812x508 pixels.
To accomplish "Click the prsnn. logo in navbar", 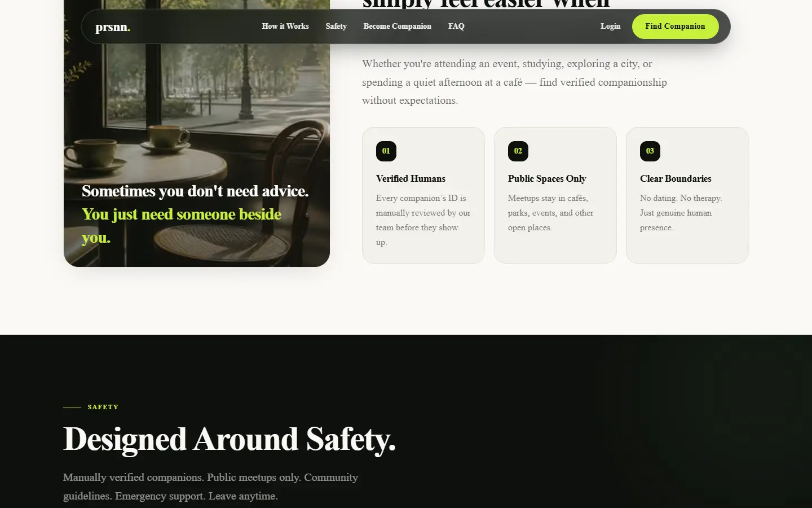I will pos(113,27).
